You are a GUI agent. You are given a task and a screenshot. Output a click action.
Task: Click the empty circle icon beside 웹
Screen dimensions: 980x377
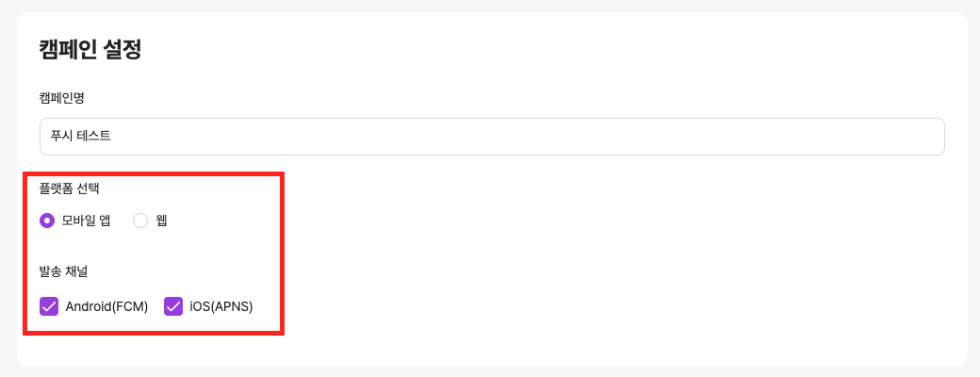(140, 221)
